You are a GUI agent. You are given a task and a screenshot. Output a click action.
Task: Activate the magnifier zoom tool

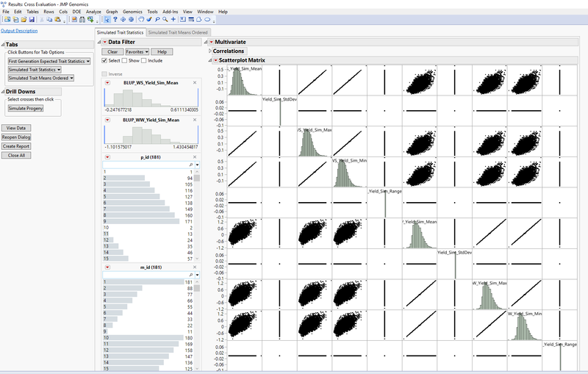[165, 20]
